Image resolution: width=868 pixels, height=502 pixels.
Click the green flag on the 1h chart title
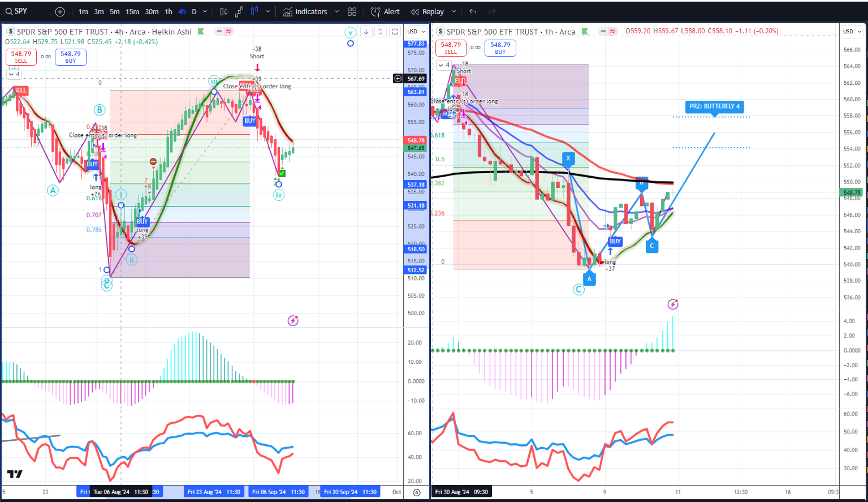click(x=585, y=32)
